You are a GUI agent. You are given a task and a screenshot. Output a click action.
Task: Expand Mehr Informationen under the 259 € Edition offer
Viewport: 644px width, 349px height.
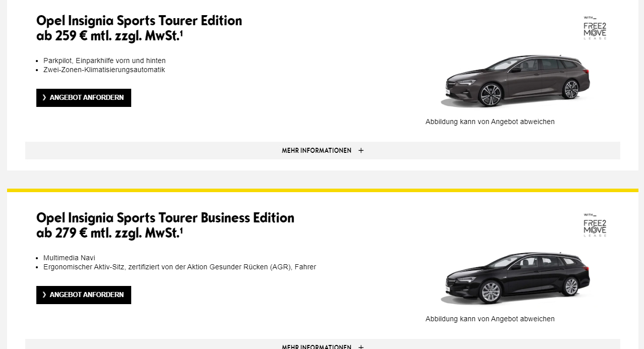323,150
